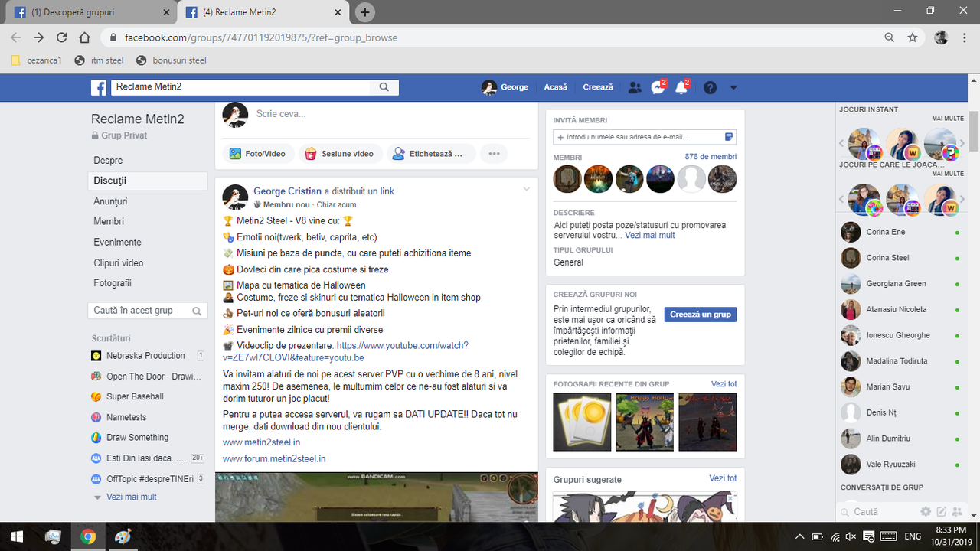980x551 pixels.
Task: Click the volume icon in system tray
Action: coord(851,536)
